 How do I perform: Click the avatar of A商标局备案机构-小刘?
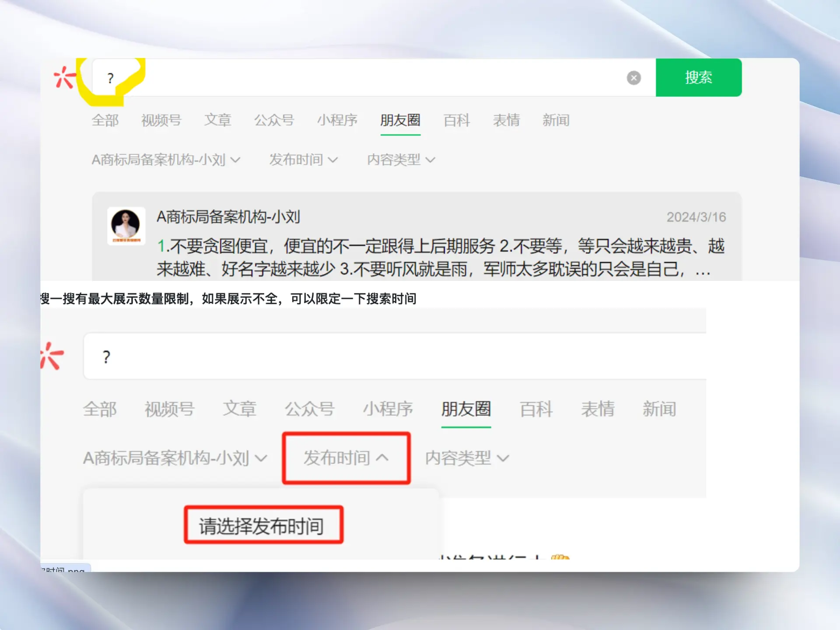pyautogui.click(x=126, y=225)
